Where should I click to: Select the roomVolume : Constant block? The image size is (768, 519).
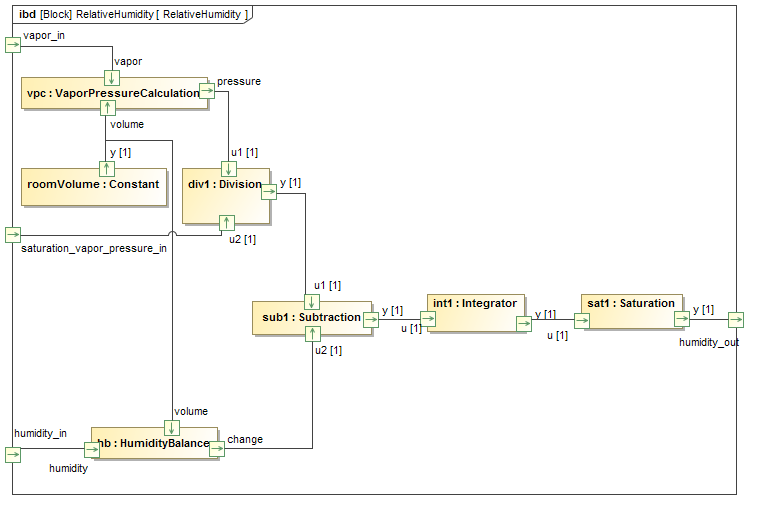click(x=94, y=188)
